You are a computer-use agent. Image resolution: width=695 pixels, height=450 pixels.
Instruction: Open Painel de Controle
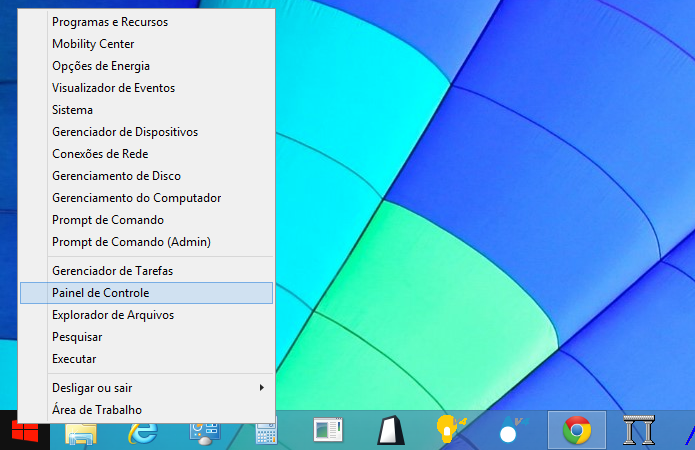146,293
